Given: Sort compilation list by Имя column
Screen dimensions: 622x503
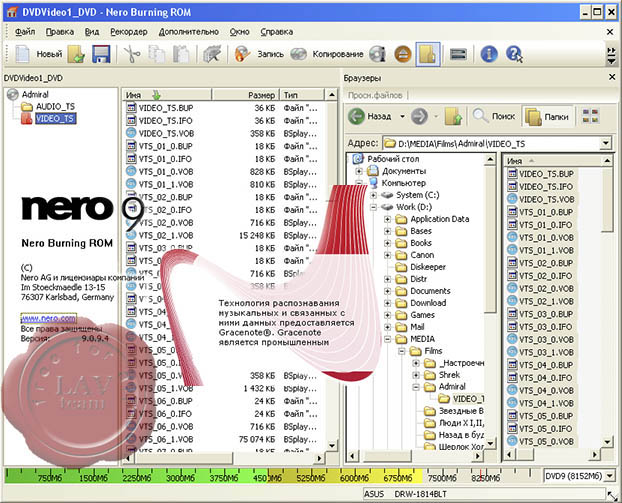Looking at the screenshot, I should (x=166, y=95).
